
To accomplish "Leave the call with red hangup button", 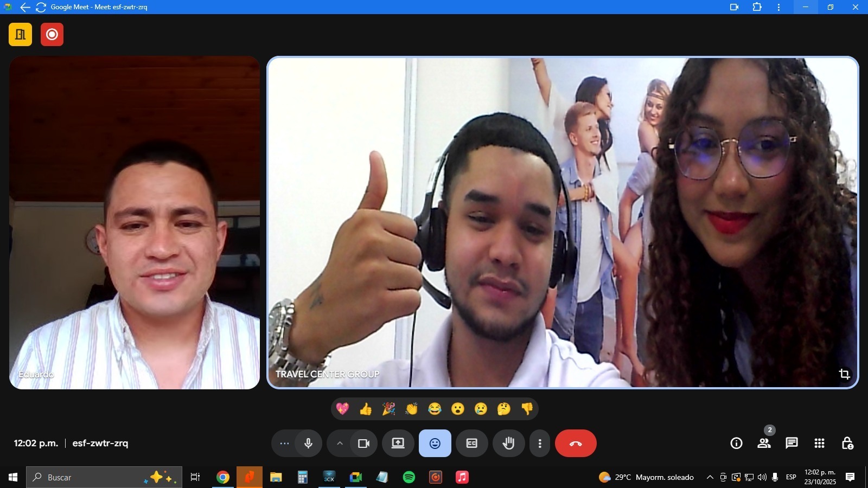I will coord(576,444).
